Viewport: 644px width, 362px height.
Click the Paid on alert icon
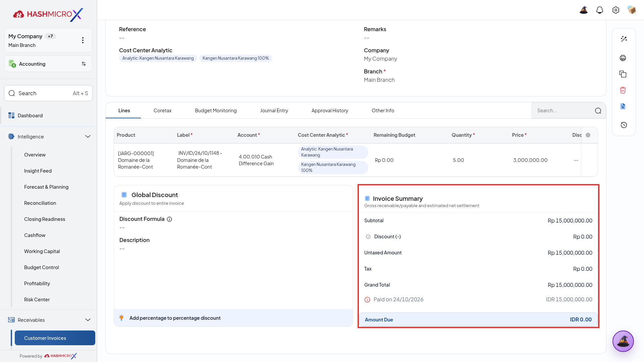click(x=367, y=300)
